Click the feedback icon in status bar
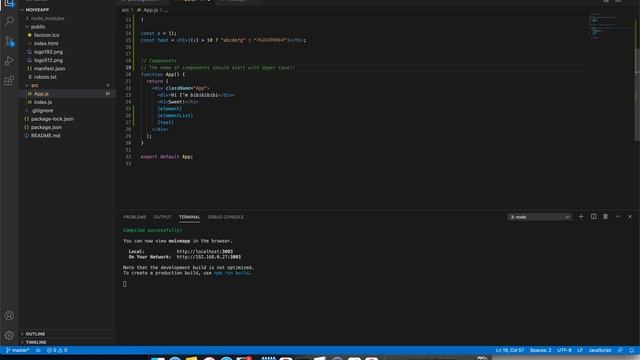Screen dimensions: 640x360 [620, 350]
